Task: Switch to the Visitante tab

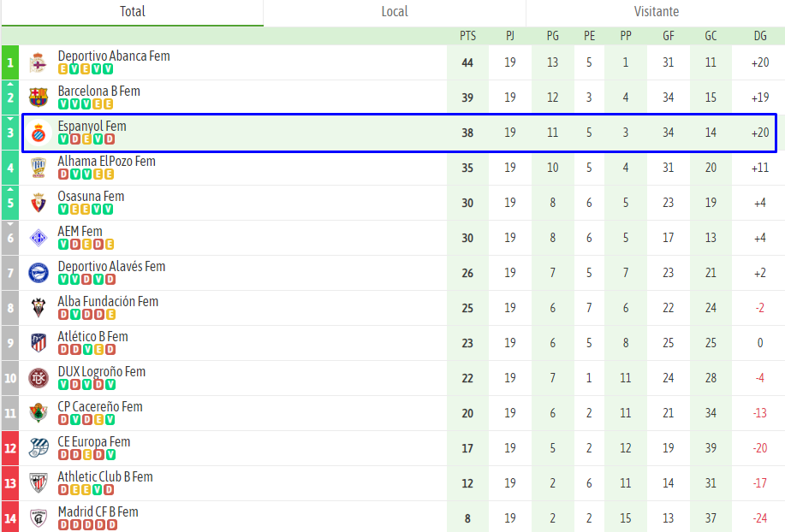Action: pyautogui.click(x=657, y=12)
